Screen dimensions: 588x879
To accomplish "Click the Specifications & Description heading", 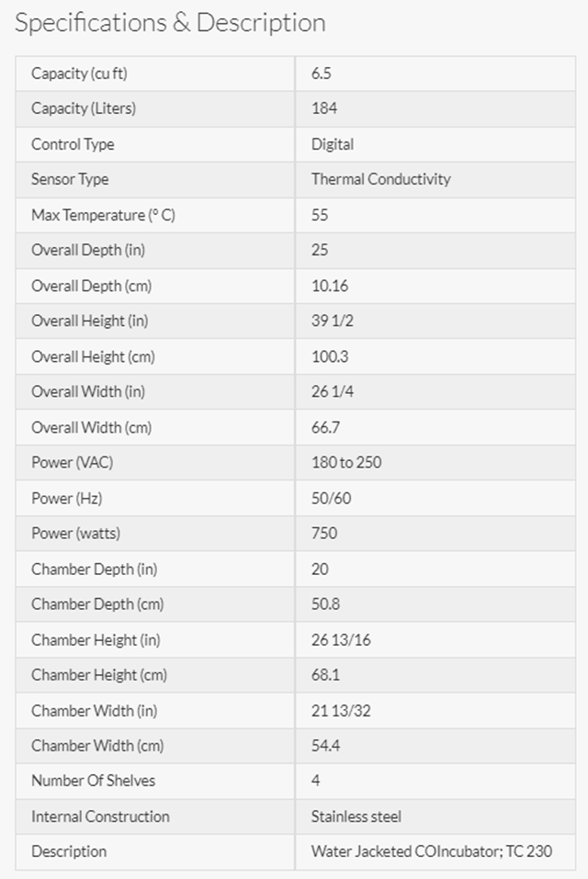I will 170,23.
